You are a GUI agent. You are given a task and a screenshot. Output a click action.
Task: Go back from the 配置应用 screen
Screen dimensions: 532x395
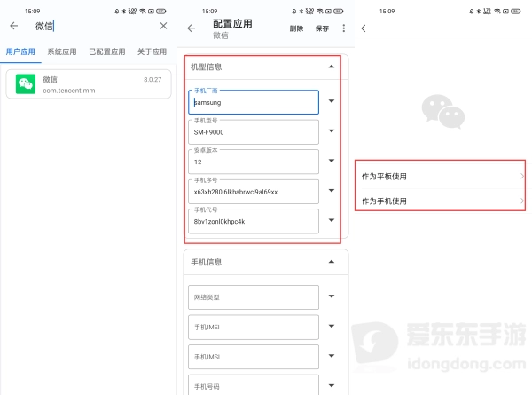coord(192,28)
